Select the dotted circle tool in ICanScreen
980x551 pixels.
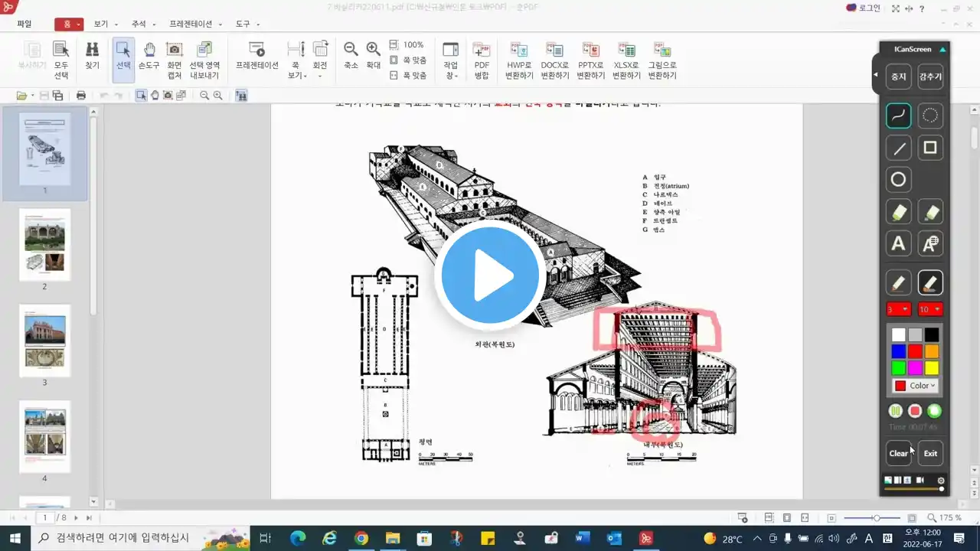point(930,116)
